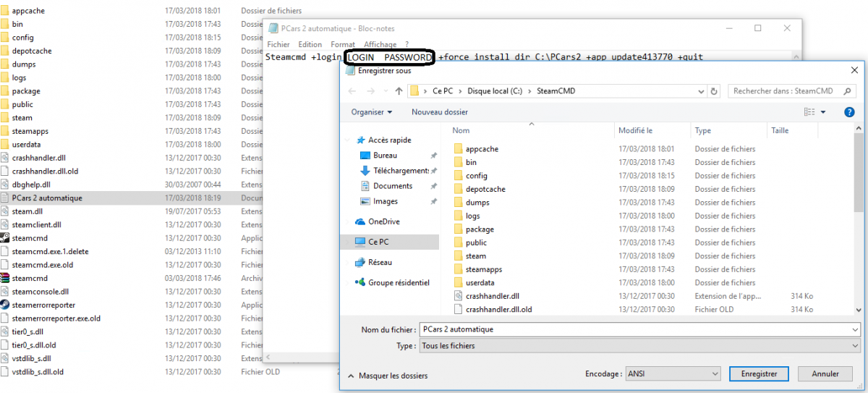The width and height of the screenshot is (868, 393).
Task: Select crashhandler.dll file icon in save dialog
Action: pyautogui.click(x=458, y=296)
